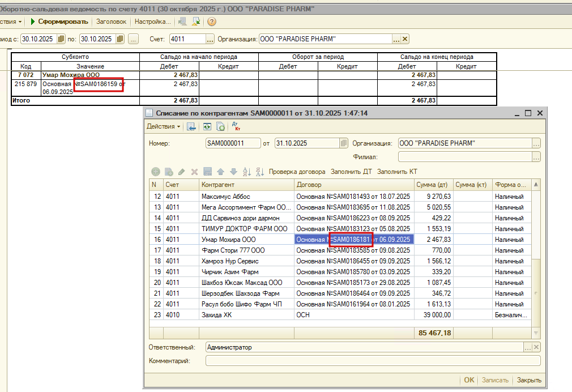Image resolution: width=572 pixels, height=392 pixels.
Task: Clear the Организация field with X button
Action: [405, 39]
